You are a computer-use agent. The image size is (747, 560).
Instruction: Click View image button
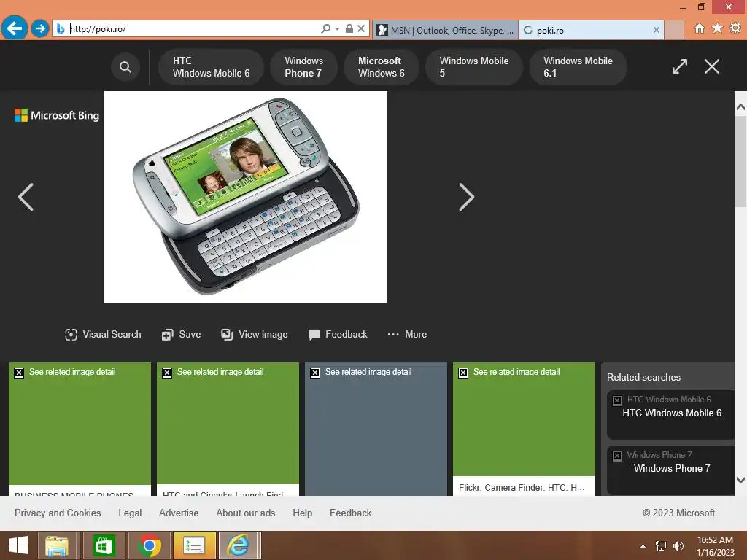255,334
